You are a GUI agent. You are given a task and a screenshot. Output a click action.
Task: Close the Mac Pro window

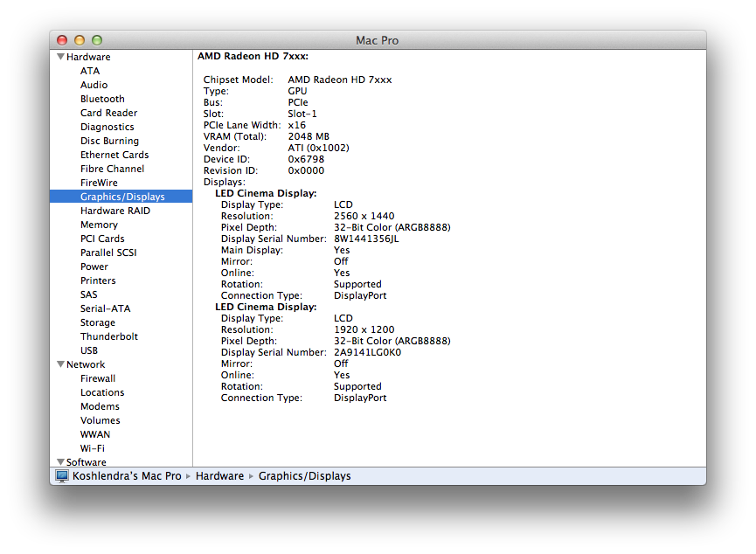pos(62,40)
